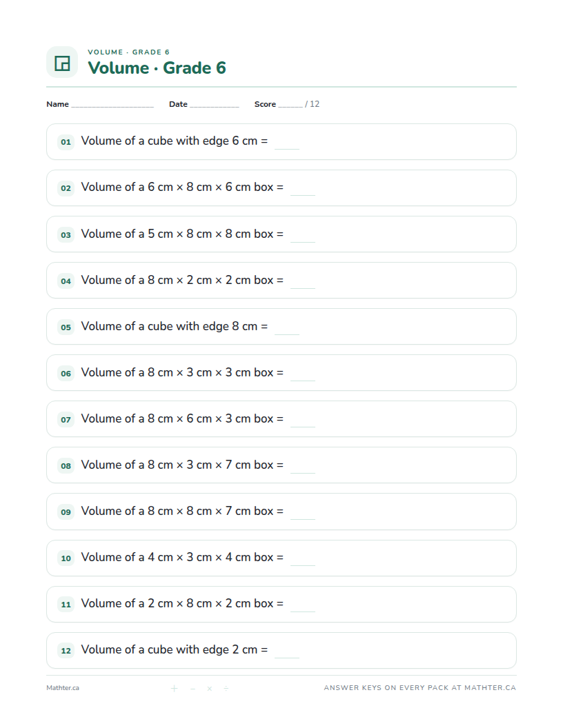Viewport: 563px width, 728px height.
Task: Click the text "Volume of a cube with edge 6 cm ="
Action: point(175,141)
